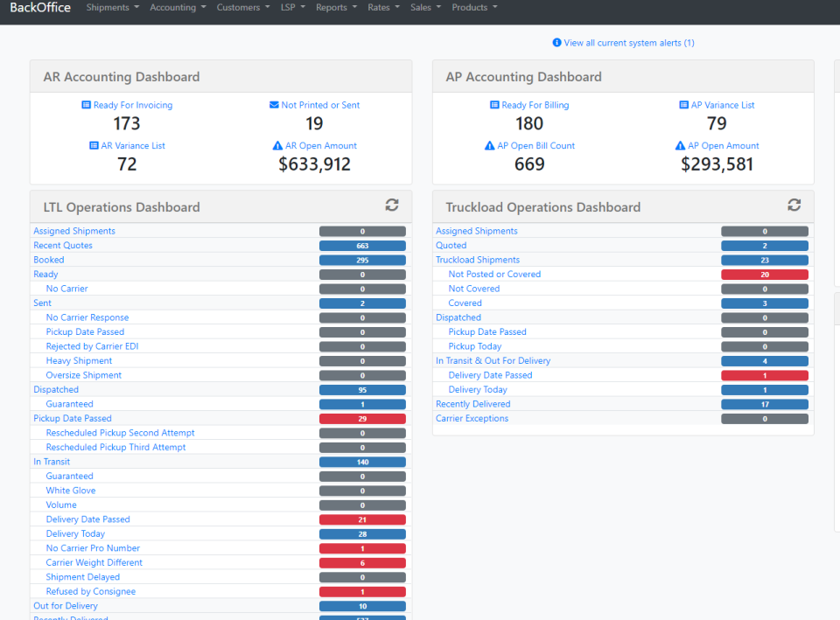Click the info icon beside system alerts

click(x=557, y=42)
